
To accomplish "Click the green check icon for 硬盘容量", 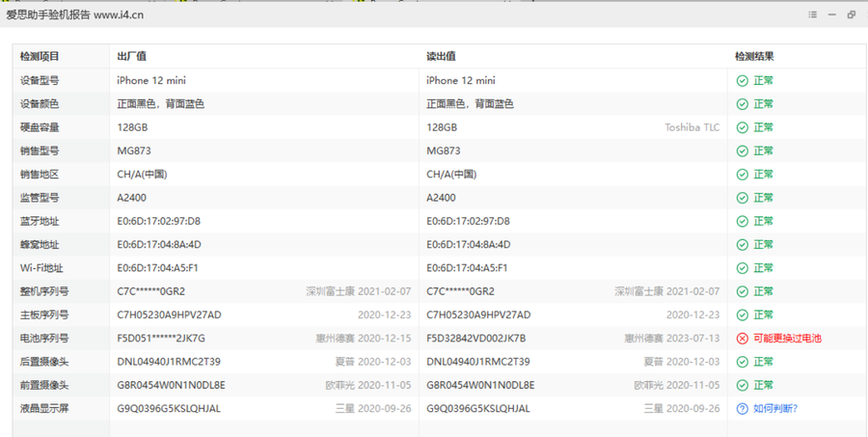I will pos(743,127).
